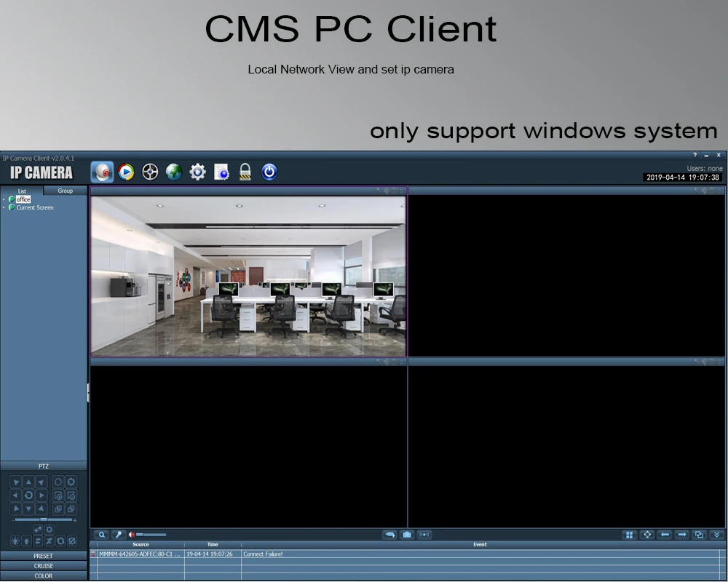
Task: Click the dashed circle iris close icon
Action: (58, 482)
